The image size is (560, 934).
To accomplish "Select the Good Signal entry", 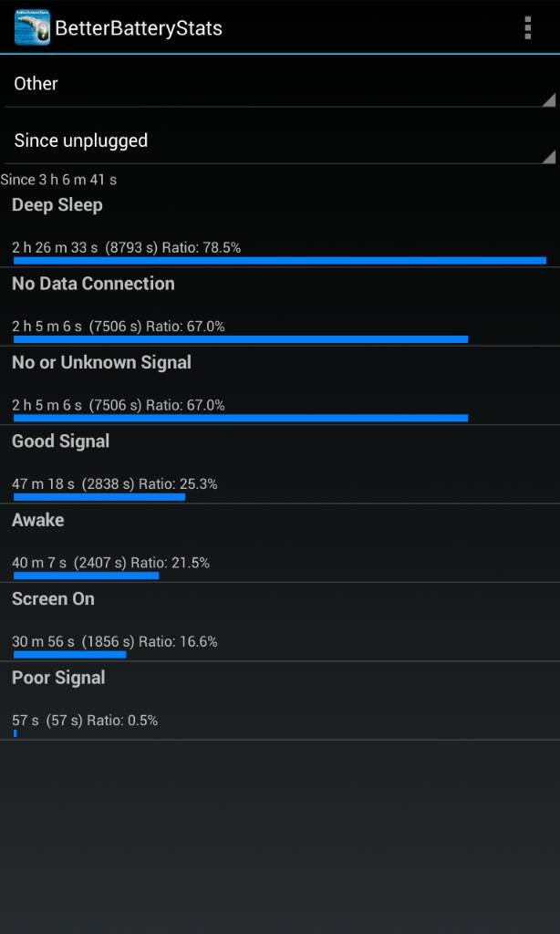I will pos(280,464).
